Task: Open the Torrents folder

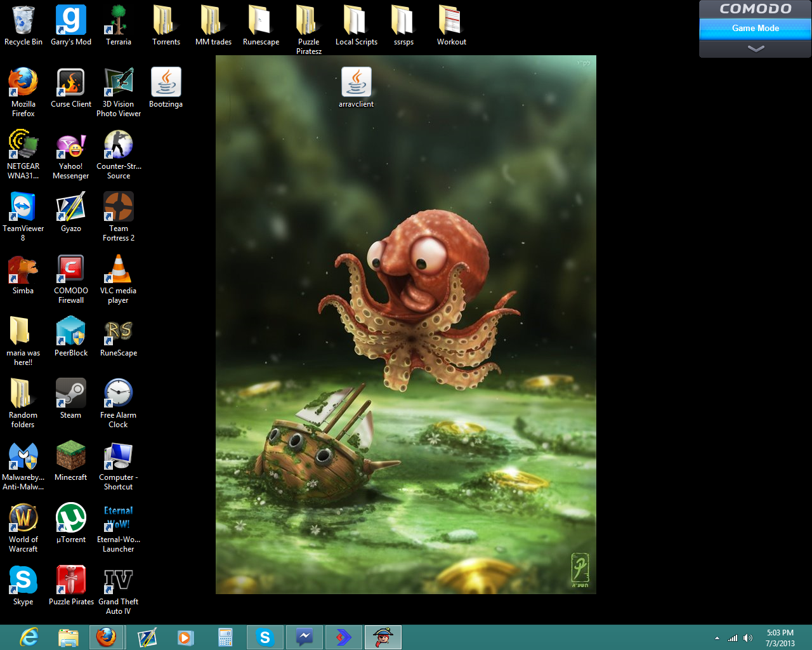Action: point(166,25)
